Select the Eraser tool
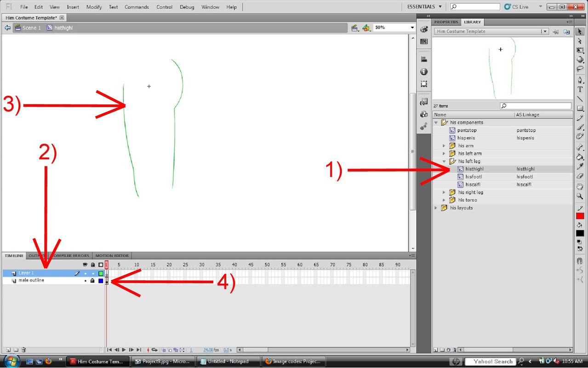The image size is (588, 368). pos(580,176)
